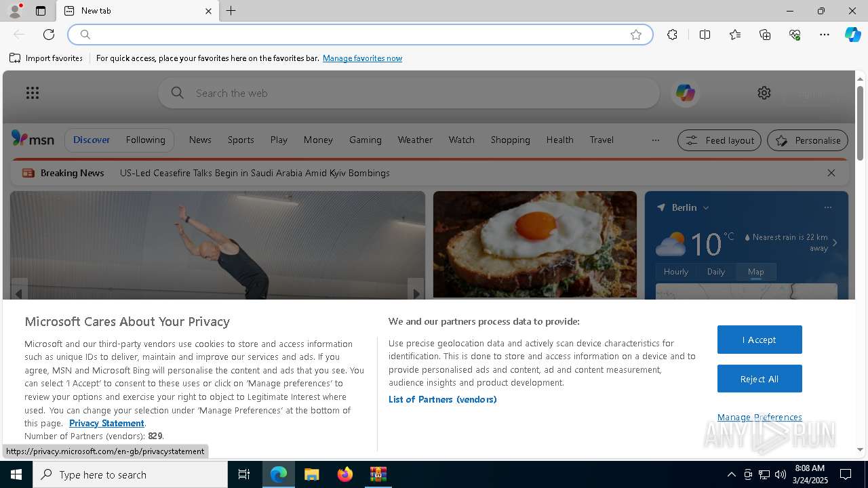868x488 pixels.
Task: Open the Edge profile icon
Action: pos(15,11)
